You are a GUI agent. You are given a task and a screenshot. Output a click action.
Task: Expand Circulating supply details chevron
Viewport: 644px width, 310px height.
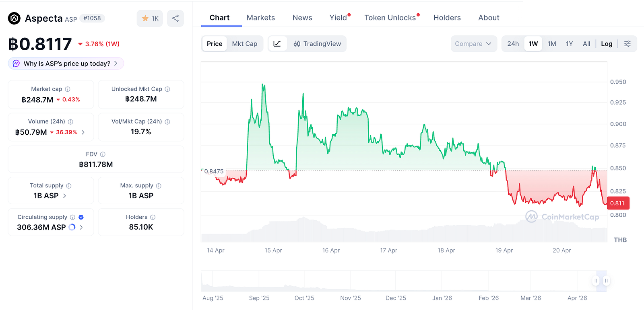tap(81, 227)
